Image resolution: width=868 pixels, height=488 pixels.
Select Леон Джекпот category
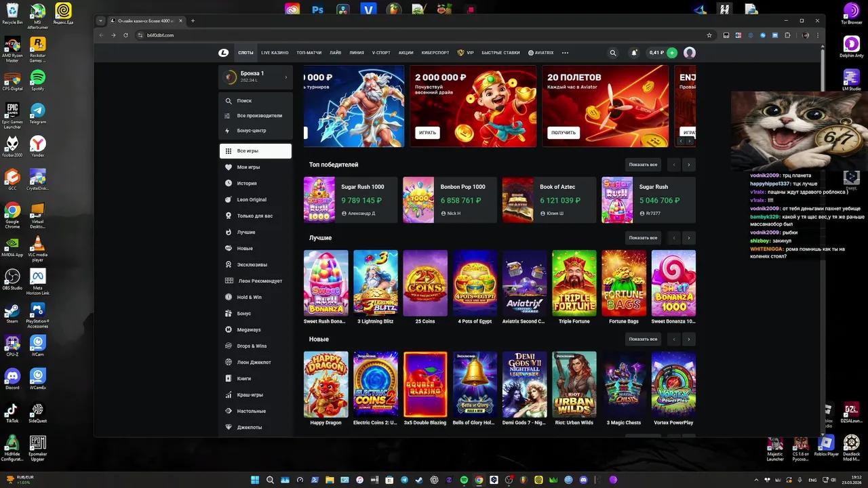256,362
